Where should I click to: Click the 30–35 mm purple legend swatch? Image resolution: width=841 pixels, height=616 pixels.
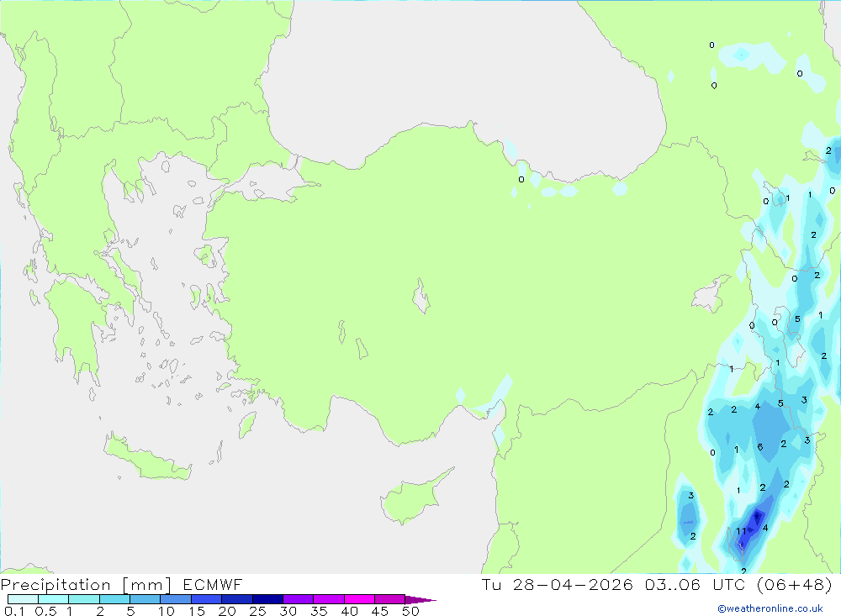pos(299,599)
